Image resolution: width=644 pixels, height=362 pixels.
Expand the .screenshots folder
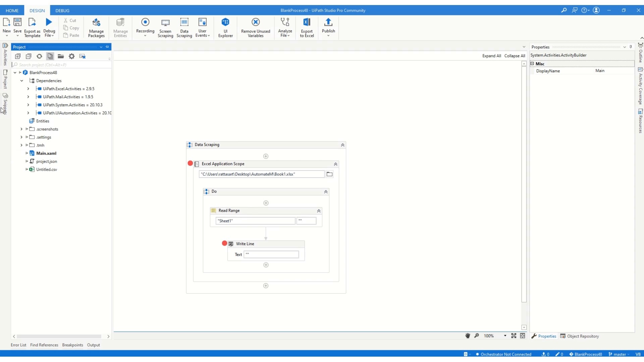(x=21, y=129)
